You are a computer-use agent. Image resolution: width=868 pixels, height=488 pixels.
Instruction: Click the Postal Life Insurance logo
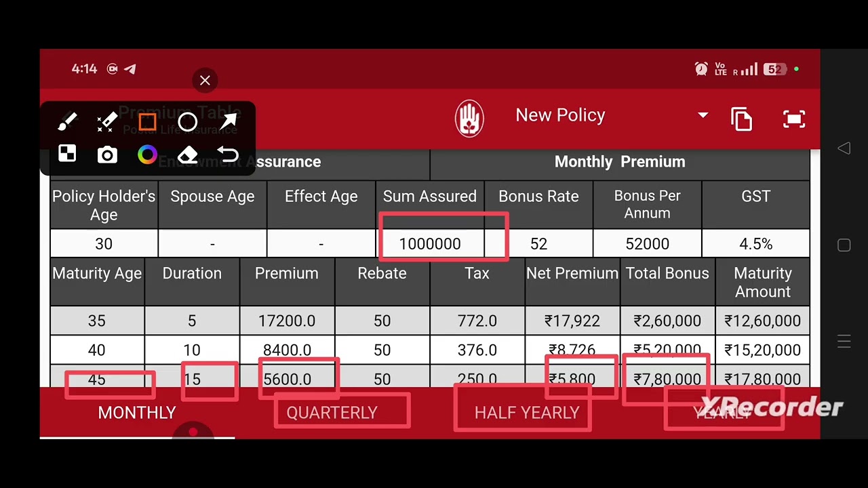pyautogui.click(x=469, y=119)
